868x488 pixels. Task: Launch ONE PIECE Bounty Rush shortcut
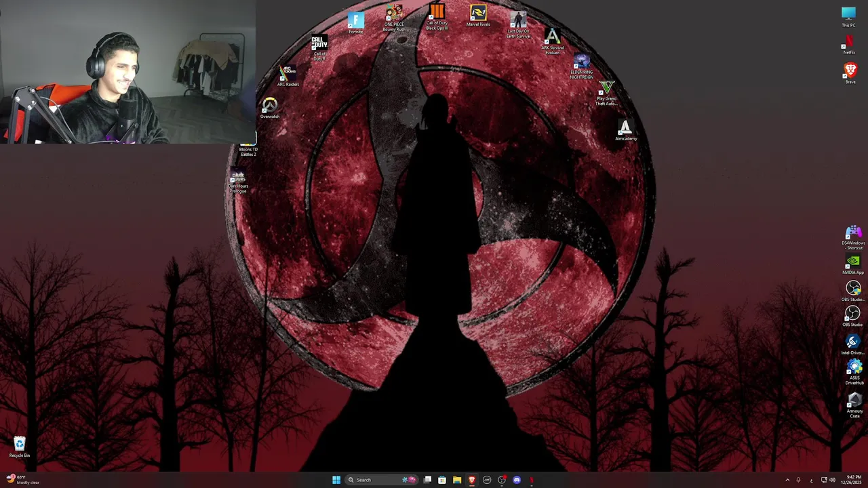(394, 18)
